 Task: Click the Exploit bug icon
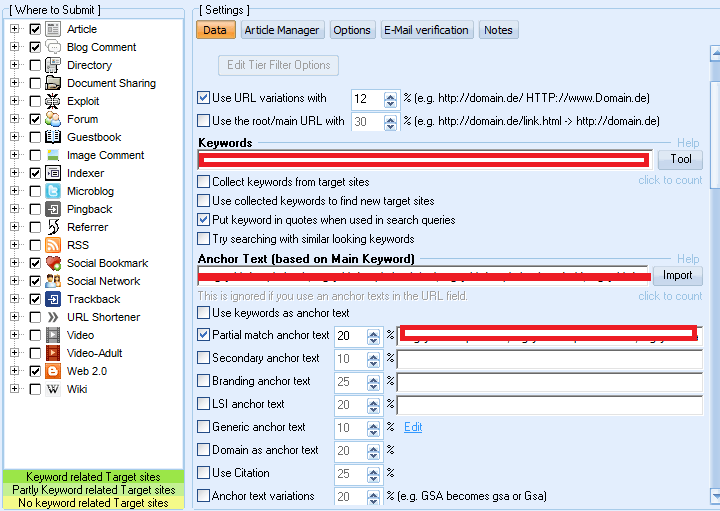pyautogui.click(x=54, y=101)
